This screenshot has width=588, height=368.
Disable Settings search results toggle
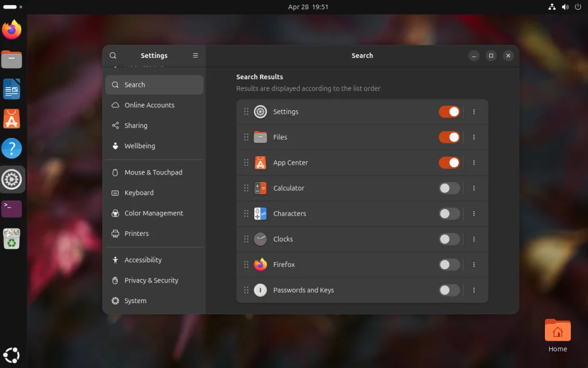click(449, 112)
